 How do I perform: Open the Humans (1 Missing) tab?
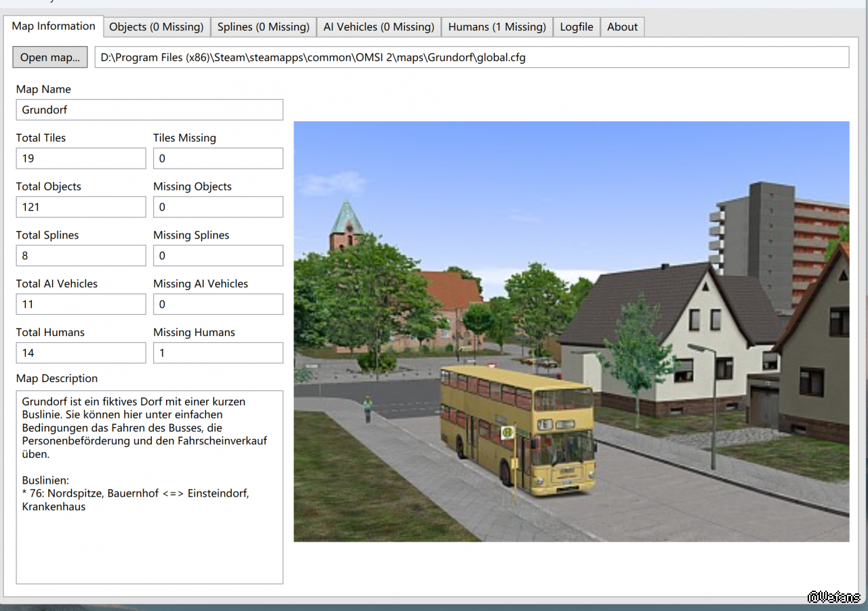[x=497, y=27]
